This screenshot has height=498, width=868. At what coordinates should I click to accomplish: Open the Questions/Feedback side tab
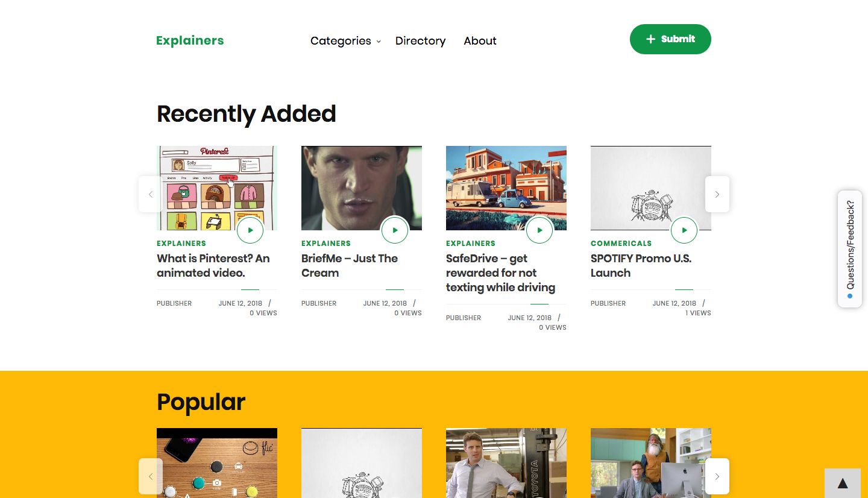[850, 249]
